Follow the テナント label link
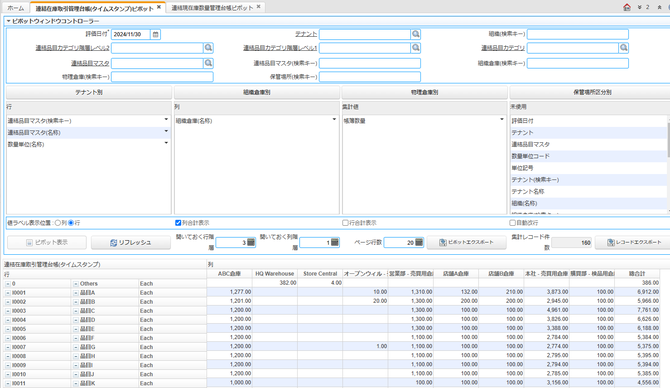Image resolution: width=670 pixels, height=388 pixels. pos(306,34)
